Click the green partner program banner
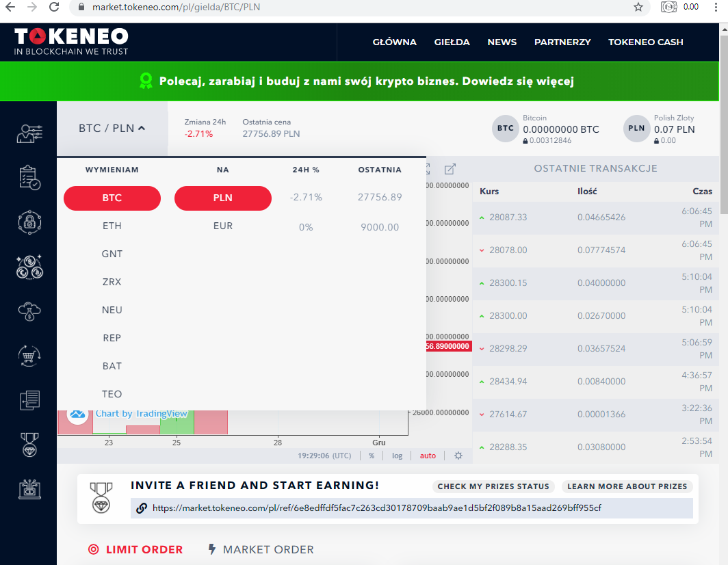The image size is (728, 565). click(359, 81)
